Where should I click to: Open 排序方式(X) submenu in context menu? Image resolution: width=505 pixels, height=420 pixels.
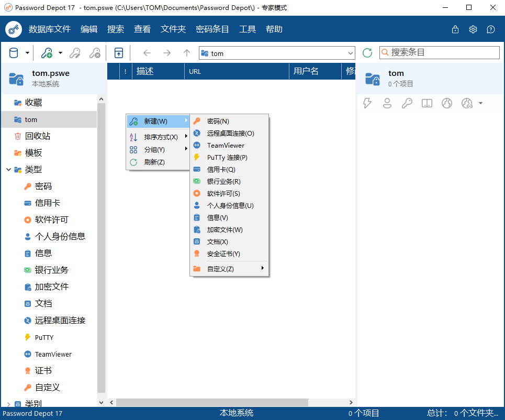tap(158, 137)
